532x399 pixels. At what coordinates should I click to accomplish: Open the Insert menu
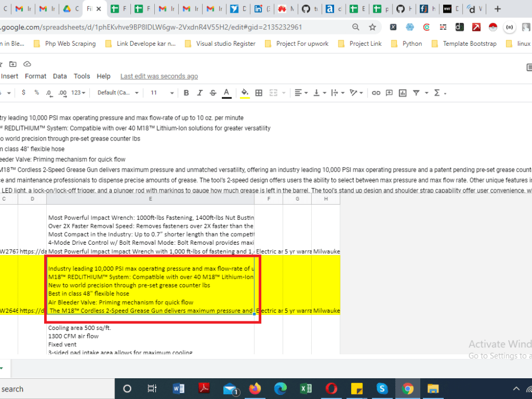pyautogui.click(x=10, y=76)
